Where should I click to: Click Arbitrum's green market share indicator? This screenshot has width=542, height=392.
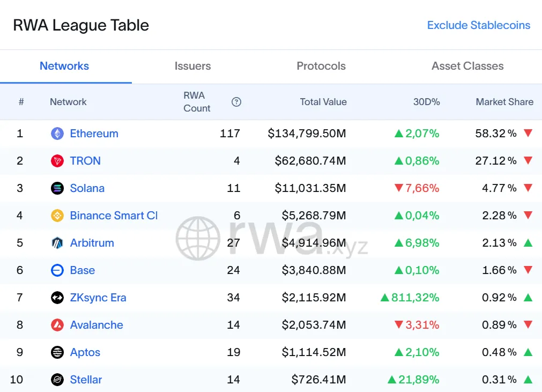click(528, 243)
